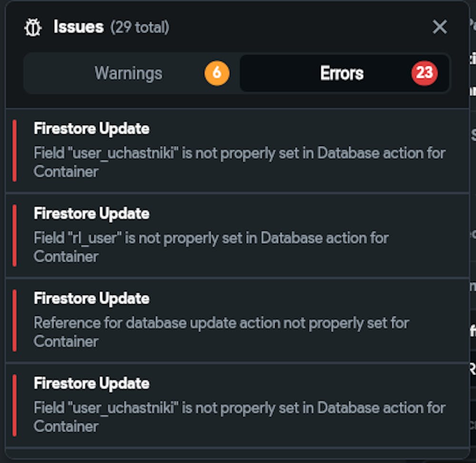Switch to the Warnings tab

point(131,73)
